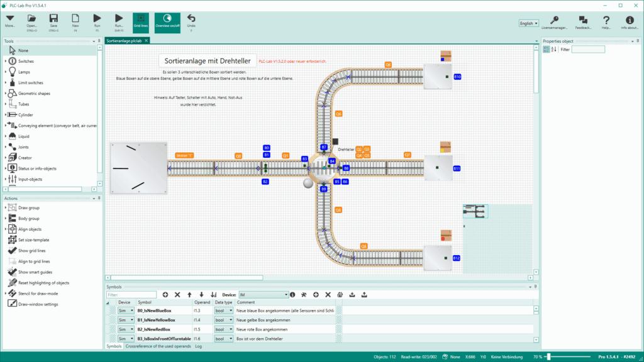This screenshot has height=362, width=644.
Task: Move symbol down with the down arrow
Action: (201, 295)
